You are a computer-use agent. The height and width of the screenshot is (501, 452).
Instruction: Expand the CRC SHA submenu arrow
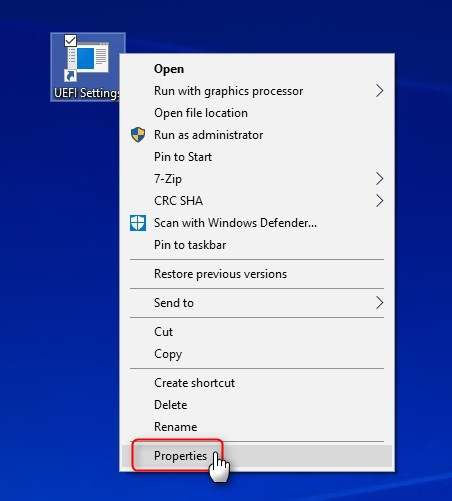tap(380, 201)
